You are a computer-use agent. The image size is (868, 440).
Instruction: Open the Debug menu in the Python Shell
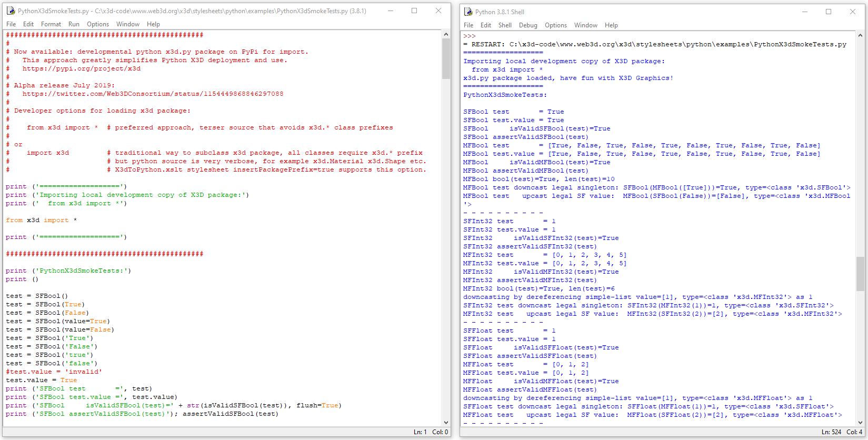528,25
